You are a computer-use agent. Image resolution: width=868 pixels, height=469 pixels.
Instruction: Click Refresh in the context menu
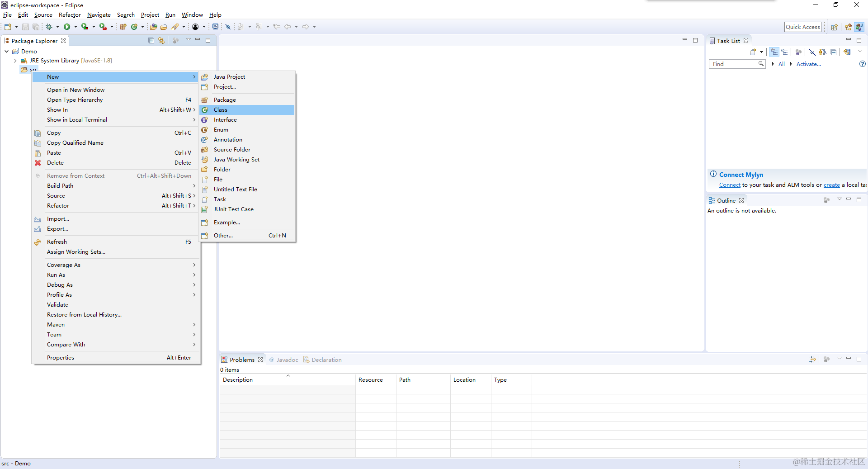click(x=116, y=242)
